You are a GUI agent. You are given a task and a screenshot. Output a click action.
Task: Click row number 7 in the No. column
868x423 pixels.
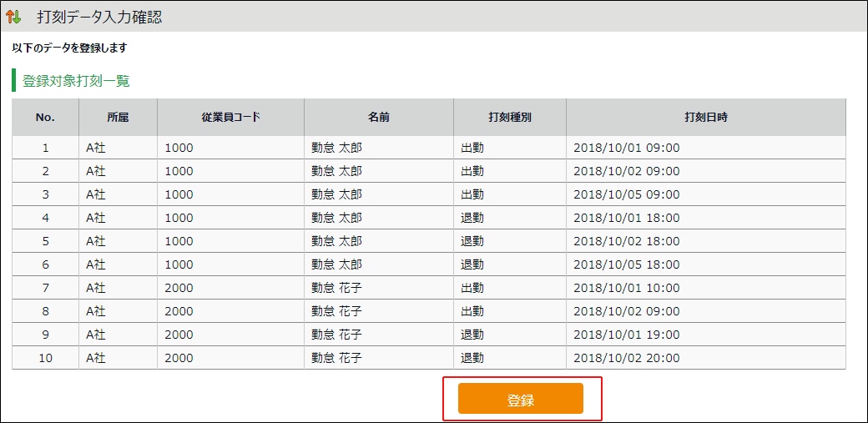45,288
